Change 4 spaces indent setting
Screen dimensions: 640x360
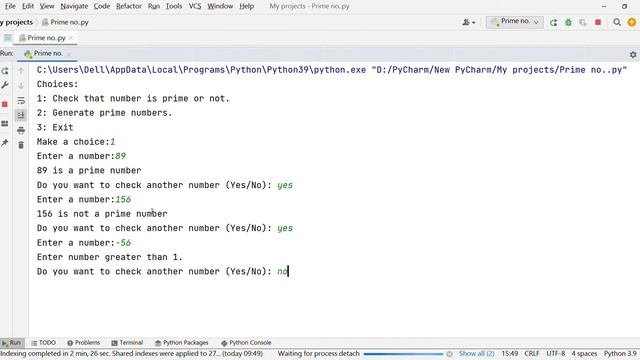584,353
